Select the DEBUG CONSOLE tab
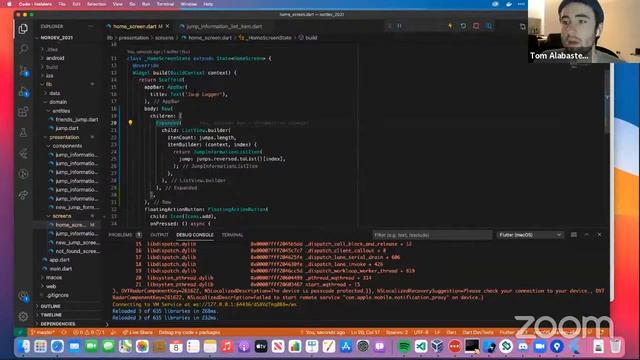 (x=195, y=235)
